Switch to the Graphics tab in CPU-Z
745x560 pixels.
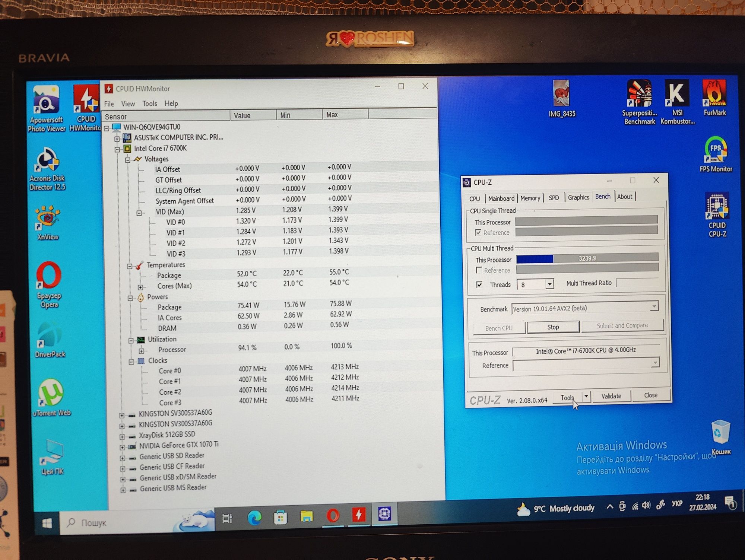[578, 197]
